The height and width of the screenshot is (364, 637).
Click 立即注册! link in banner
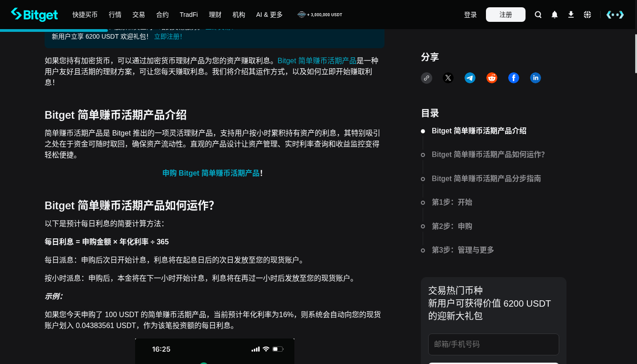click(x=168, y=36)
